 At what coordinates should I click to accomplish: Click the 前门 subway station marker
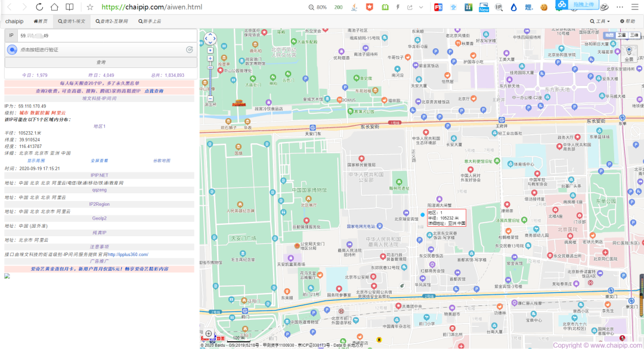coord(245,311)
